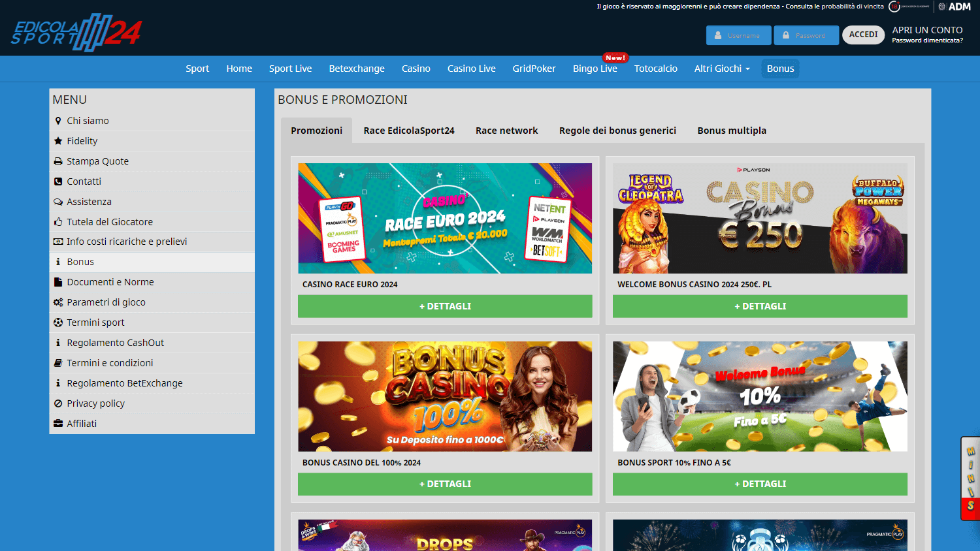Switch to Race network tab

click(x=507, y=131)
